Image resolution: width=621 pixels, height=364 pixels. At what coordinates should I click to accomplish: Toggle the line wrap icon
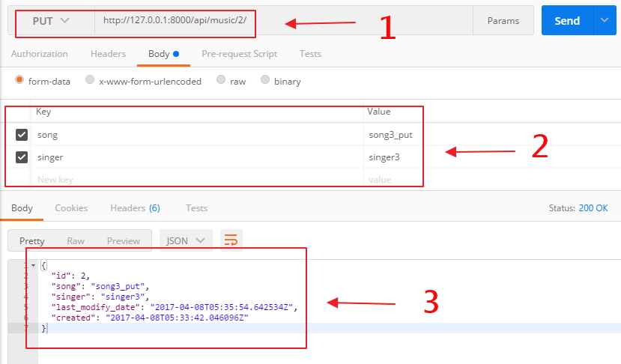[231, 240]
